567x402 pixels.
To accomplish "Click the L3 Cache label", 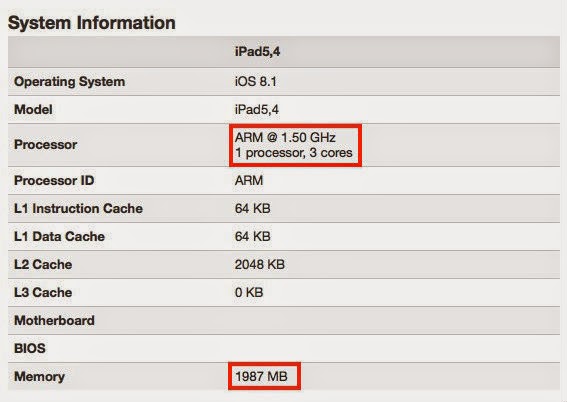I will click(43, 292).
